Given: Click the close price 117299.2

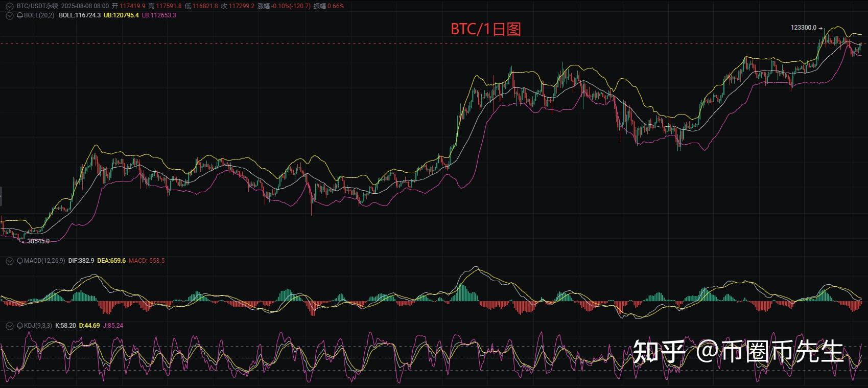Looking at the screenshot, I should click(241, 6).
